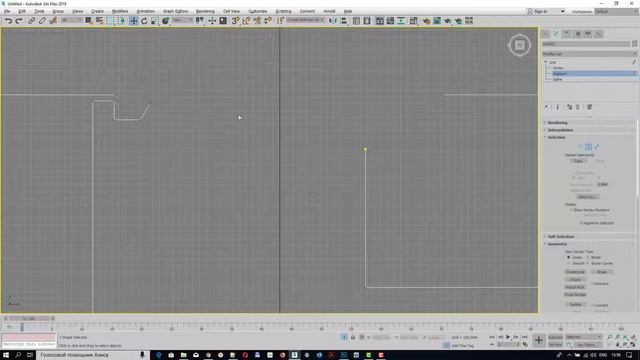Open the Rendering menu
This screenshot has height=360, width=640.
(x=205, y=11)
